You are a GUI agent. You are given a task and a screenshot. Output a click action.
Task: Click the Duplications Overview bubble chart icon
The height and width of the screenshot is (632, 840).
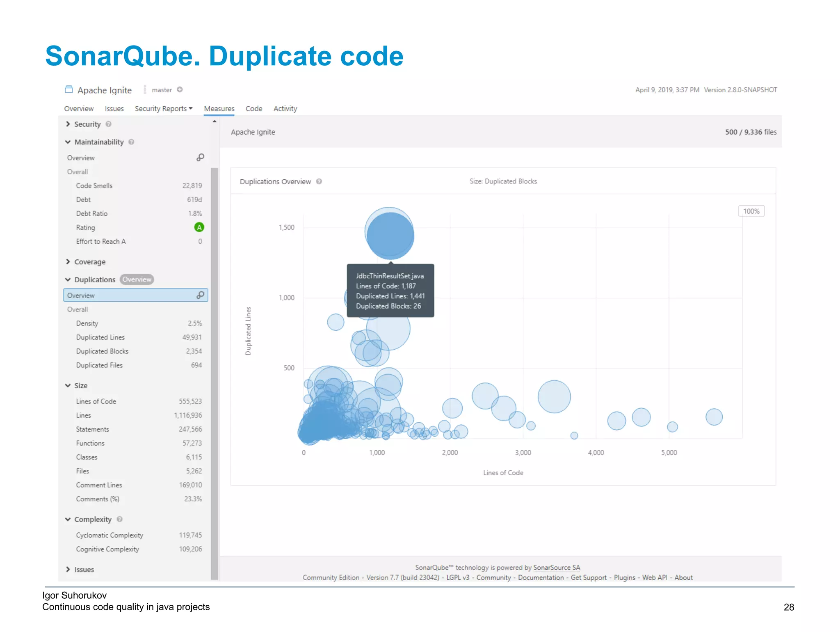click(200, 295)
